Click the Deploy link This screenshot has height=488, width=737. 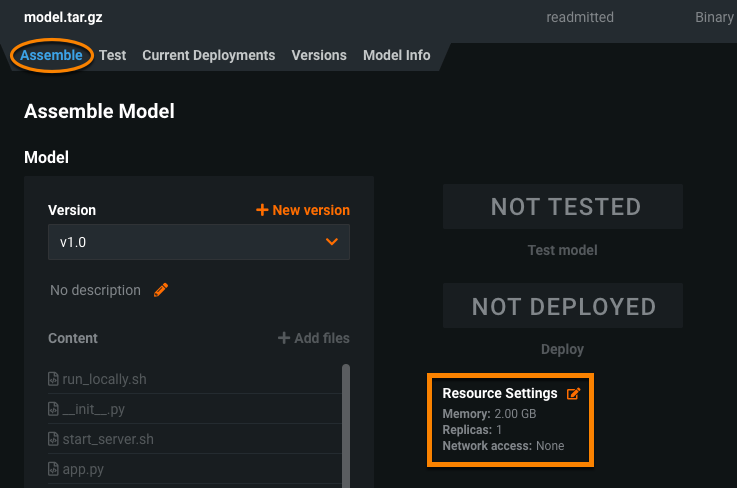tap(562, 349)
